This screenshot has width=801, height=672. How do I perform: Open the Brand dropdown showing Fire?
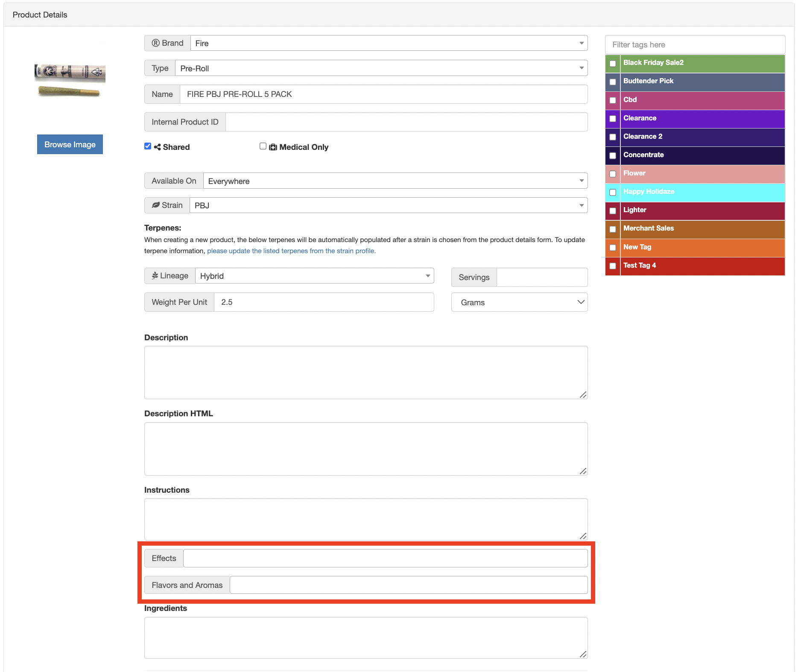pyautogui.click(x=389, y=43)
